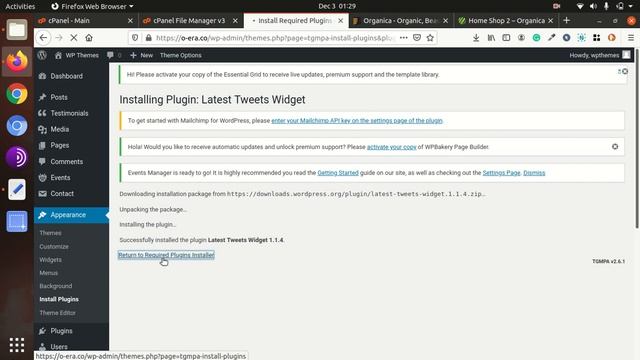Save page to Pocket
This screenshot has height=360, width=640.
coord(417,38)
